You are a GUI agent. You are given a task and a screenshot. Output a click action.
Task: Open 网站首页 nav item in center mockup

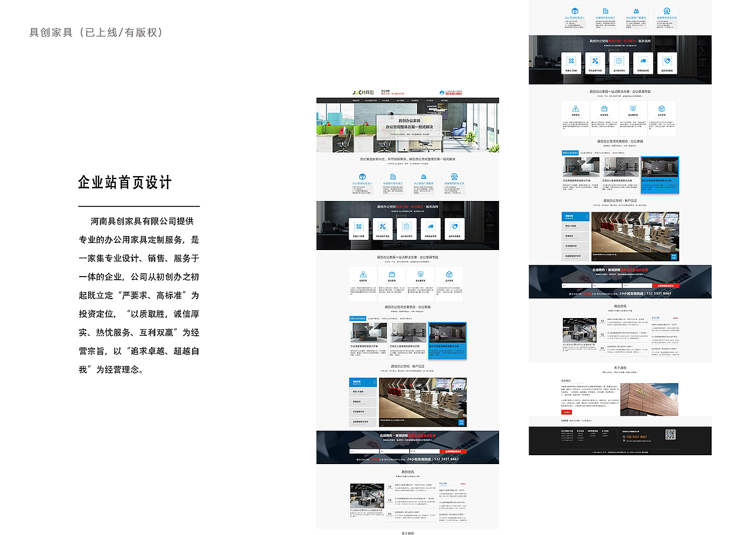click(x=356, y=100)
